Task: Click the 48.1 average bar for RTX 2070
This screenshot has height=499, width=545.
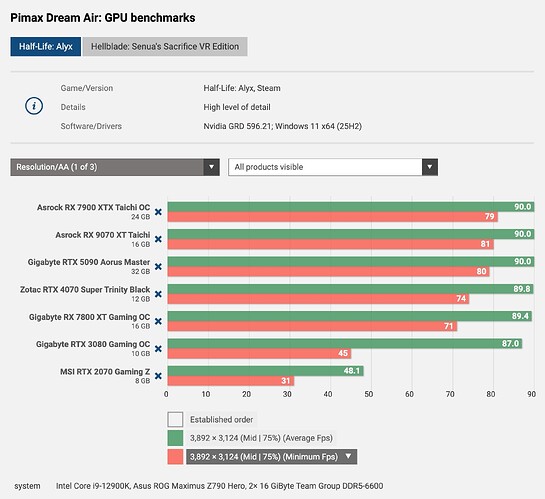Action: 266,371
